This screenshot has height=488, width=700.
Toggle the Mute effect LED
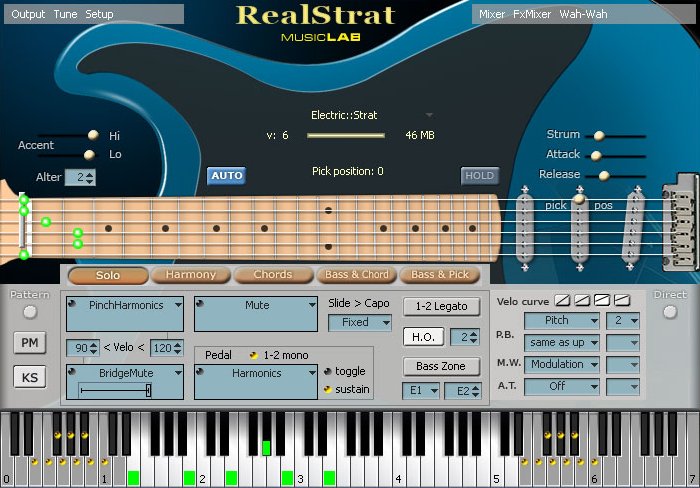200,304
